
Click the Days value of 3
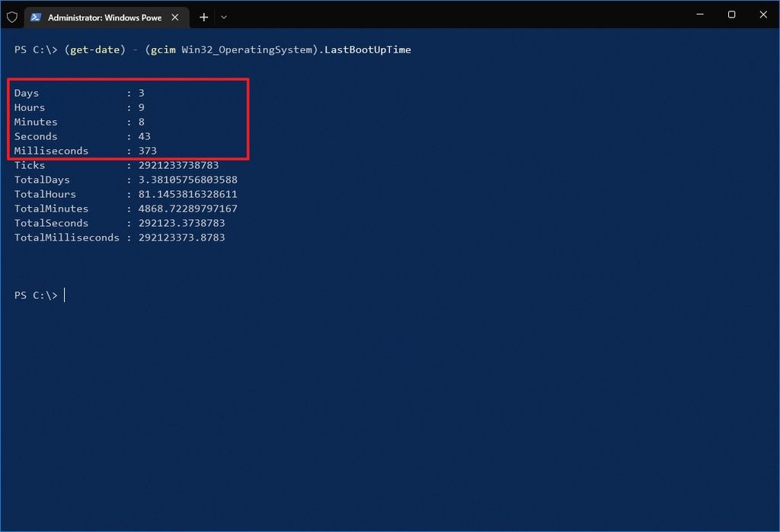point(141,93)
